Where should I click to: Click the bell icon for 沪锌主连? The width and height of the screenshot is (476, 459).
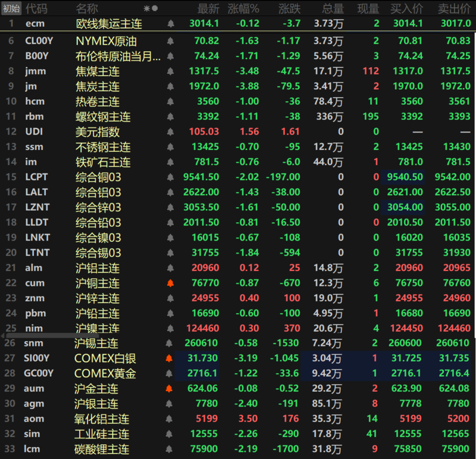tap(170, 298)
